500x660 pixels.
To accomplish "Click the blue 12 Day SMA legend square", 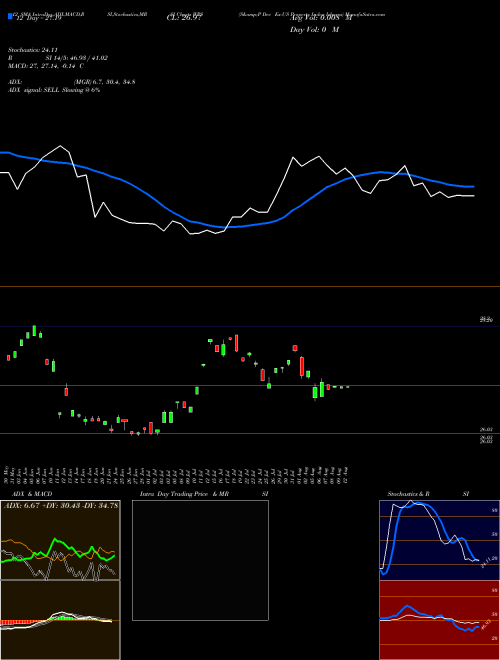I will 10,16.
